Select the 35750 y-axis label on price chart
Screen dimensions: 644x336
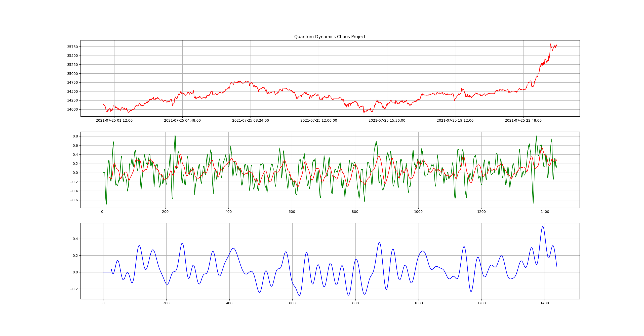click(72, 47)
